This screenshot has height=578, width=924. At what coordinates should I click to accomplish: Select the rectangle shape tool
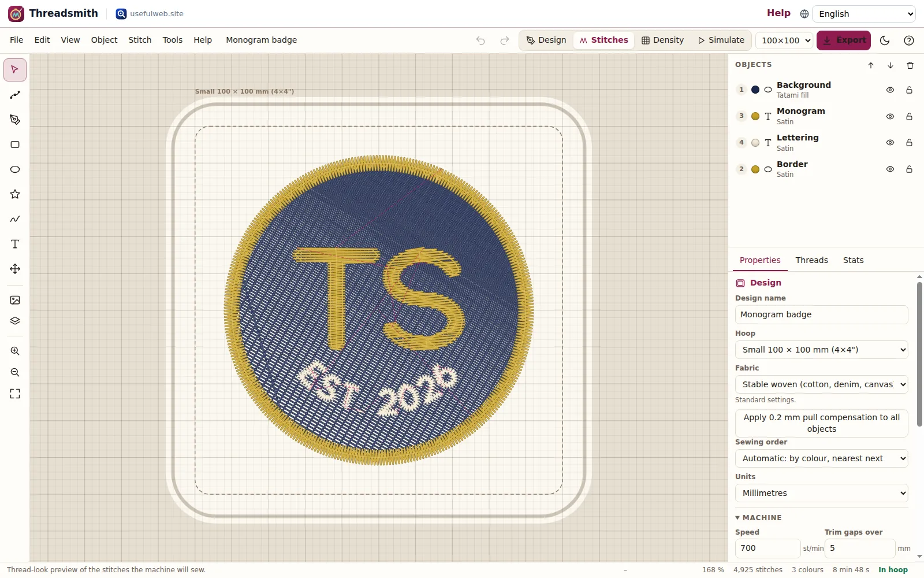[15, 144]
